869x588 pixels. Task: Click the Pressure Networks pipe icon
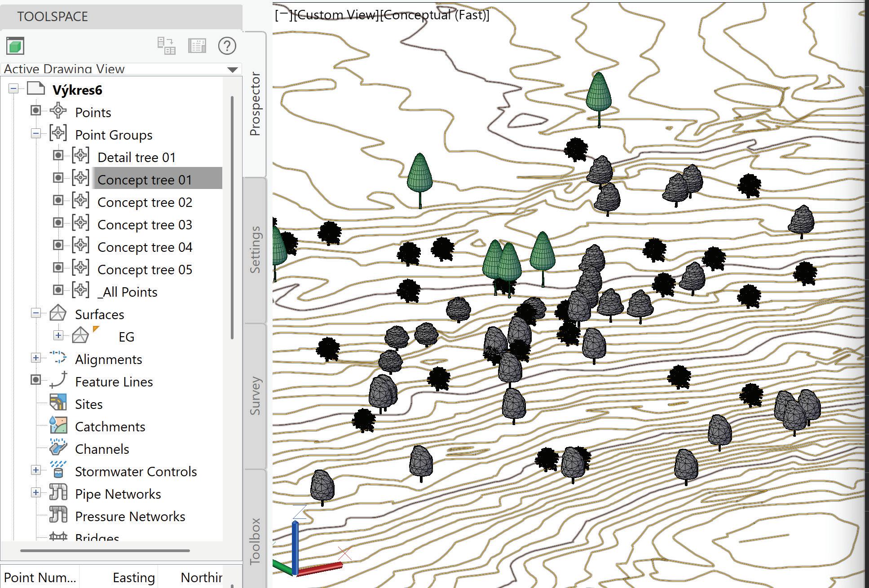pos(58,515)
